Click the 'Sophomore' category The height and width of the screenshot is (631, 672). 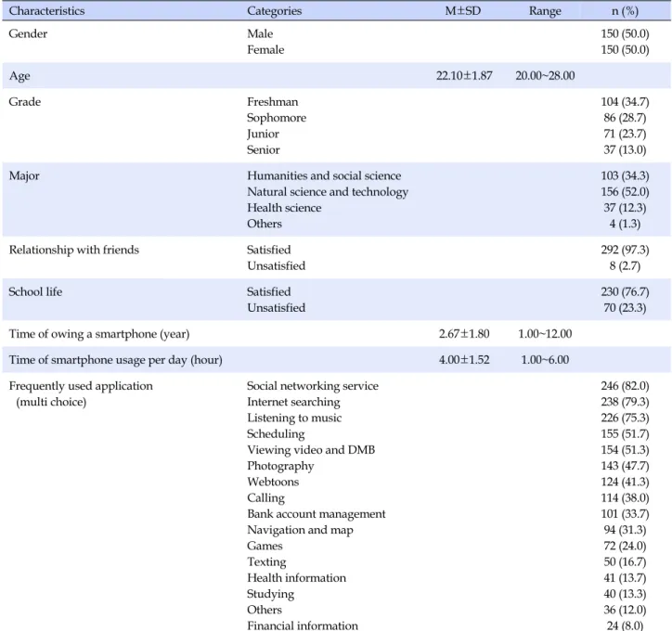point(277,118)
